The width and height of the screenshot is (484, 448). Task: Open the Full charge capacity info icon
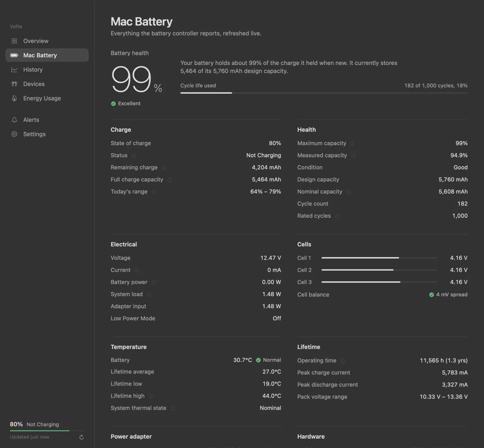tap(170, 180)
